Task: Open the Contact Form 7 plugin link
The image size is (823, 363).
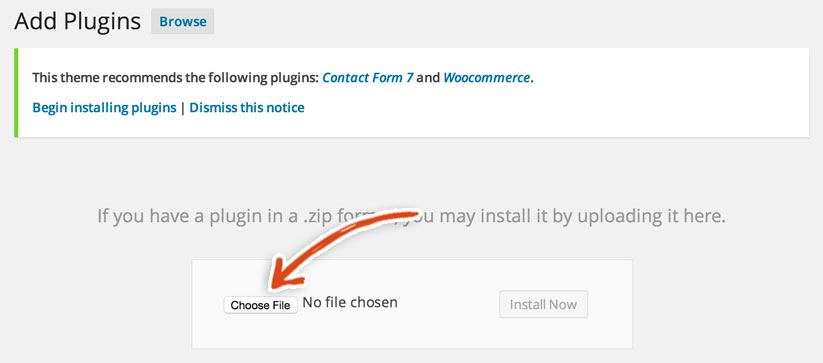Action: pyautogui.click(x=367, y=78)
